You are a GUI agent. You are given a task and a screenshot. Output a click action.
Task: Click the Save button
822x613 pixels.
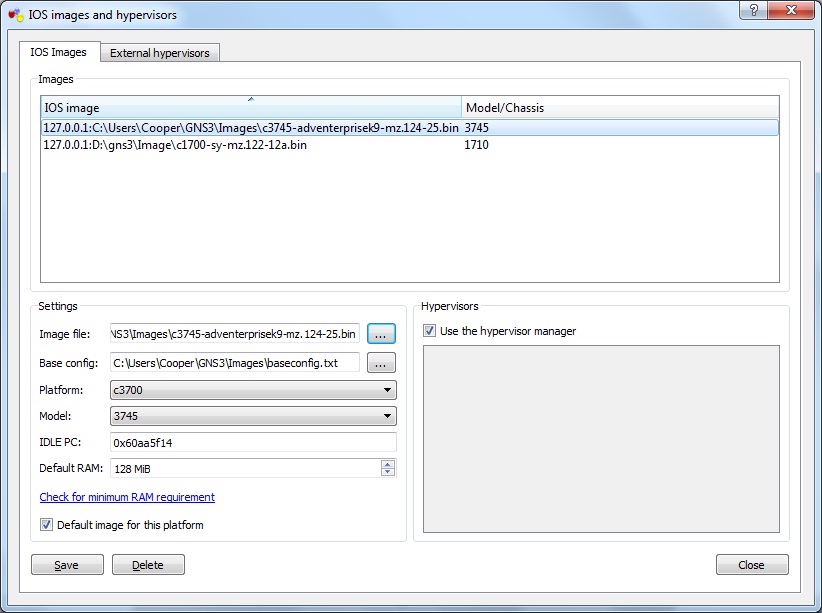tap(67, 565)
